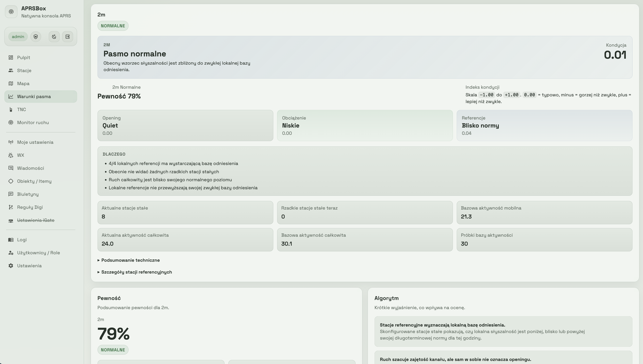Click the Mapa map icon
Screen dimensions: 643x364
click(x=11, y=84)
